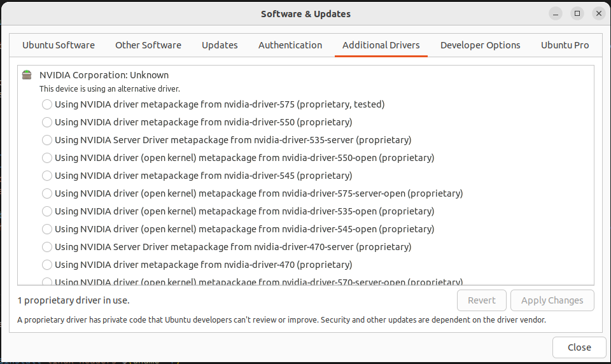The height and width of the screenshot is (364, 611).
Task: Choose nvidia-driver-535-open open kernel driver
Action: pos(46,211)
